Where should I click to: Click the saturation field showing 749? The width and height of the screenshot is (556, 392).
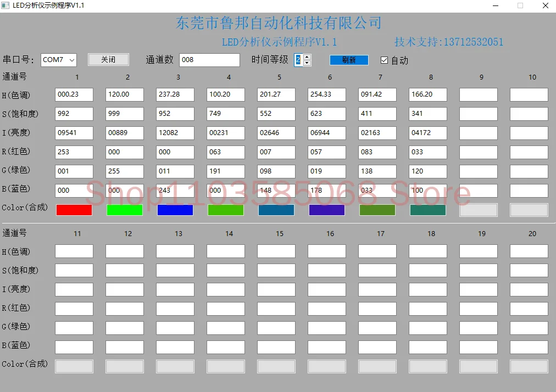[x=225, y=114]
